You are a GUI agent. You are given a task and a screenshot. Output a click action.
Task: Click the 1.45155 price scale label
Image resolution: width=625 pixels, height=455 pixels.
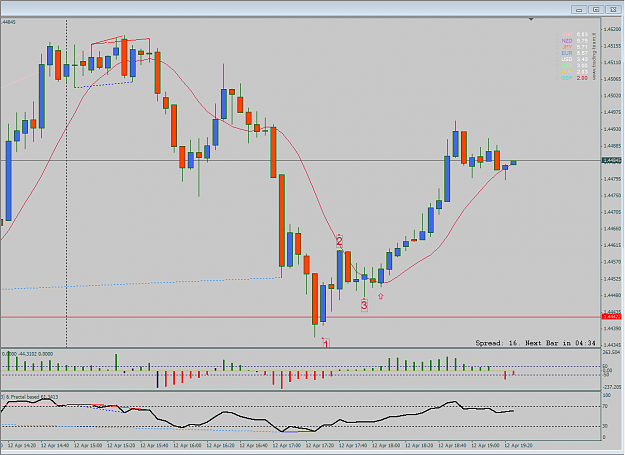(612, 46)
